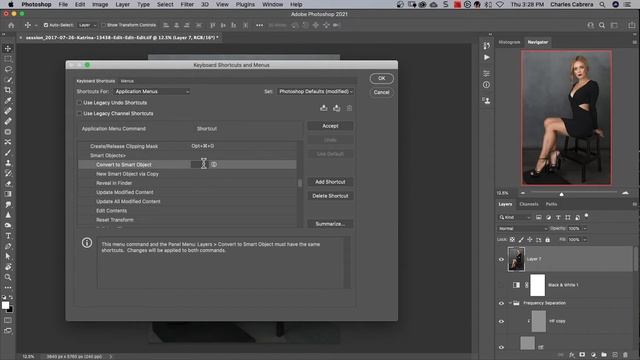
Task: Enable Use Legacy Channel Shortcuts checkbox
Action: (80, 113)
